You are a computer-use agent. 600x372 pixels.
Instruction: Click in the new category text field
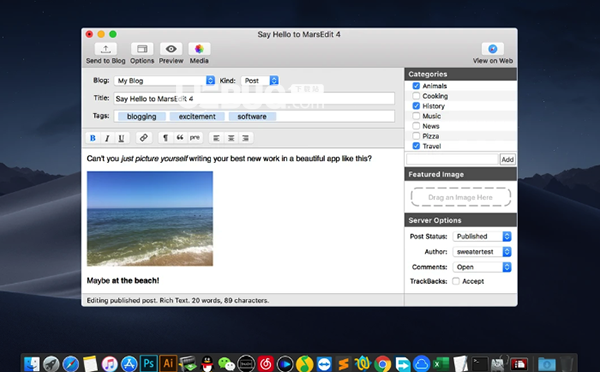[453, 159]
